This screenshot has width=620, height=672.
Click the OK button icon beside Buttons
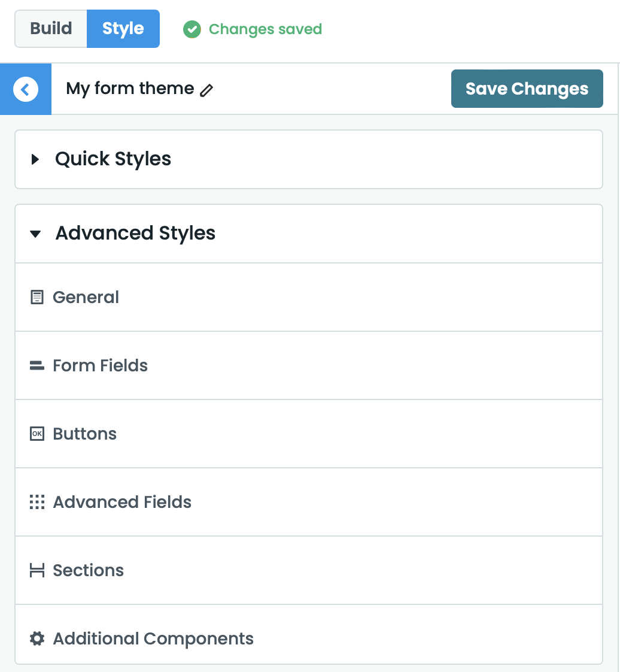pos(37,433)
